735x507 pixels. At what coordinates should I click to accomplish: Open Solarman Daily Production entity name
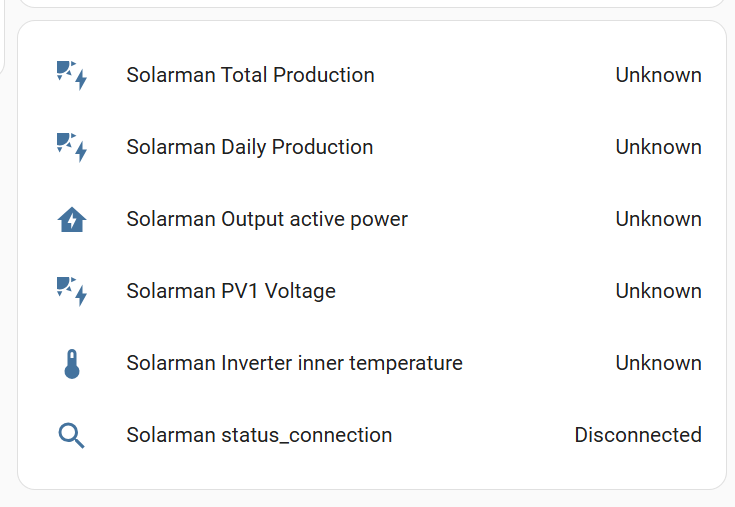(249, 147)
